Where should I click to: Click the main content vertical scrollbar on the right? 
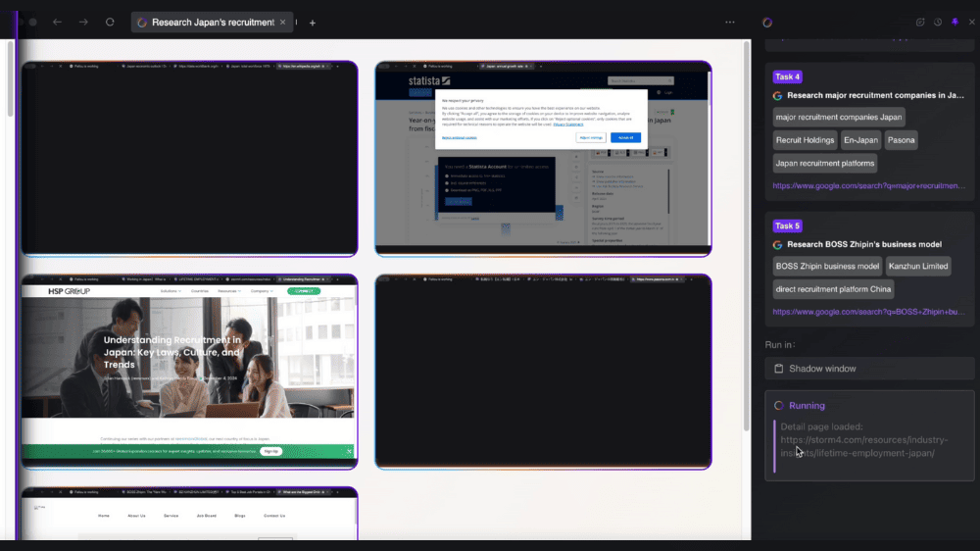click(x=746, y=236)
